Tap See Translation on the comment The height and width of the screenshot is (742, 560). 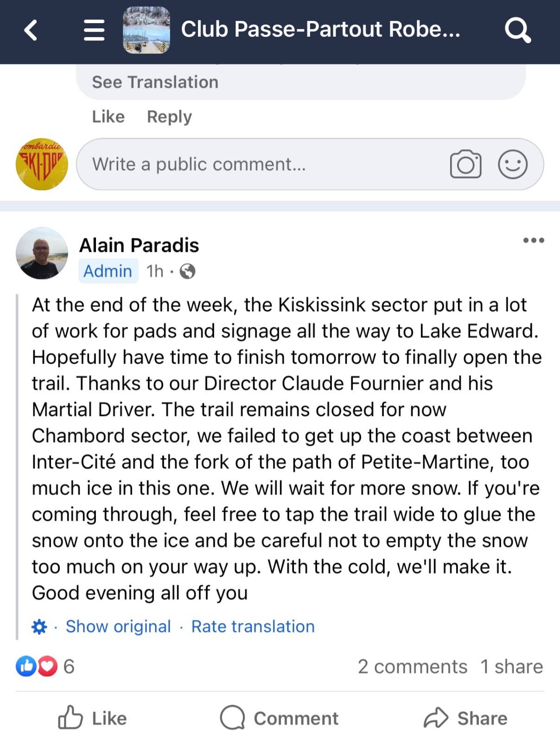pos(155,82)
